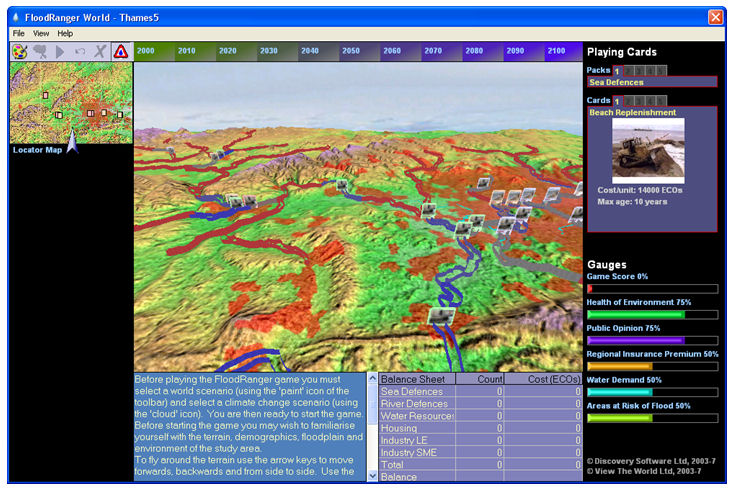
Task: Click the X delete toolbar icon
Action: click(100, 51)
